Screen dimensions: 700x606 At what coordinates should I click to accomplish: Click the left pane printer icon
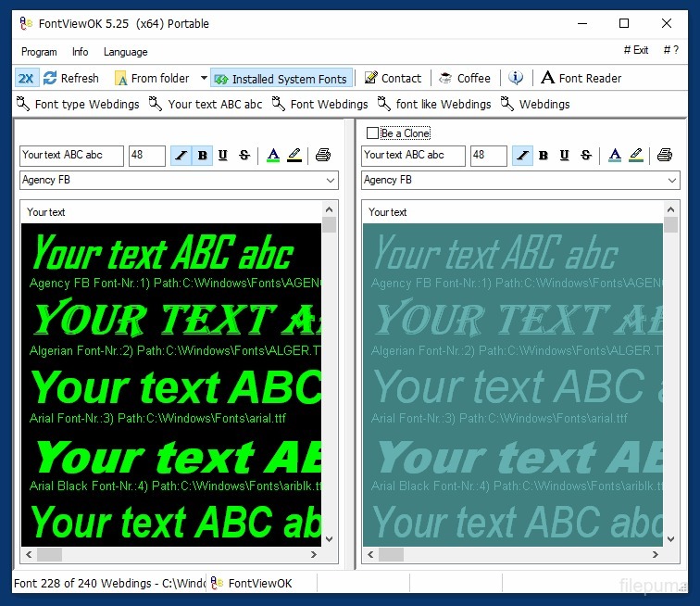click(322, 156)
